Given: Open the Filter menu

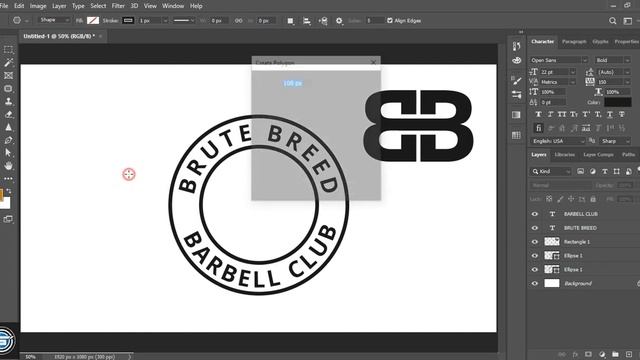Looking at the screenshot, I should [x=118, y=6].
